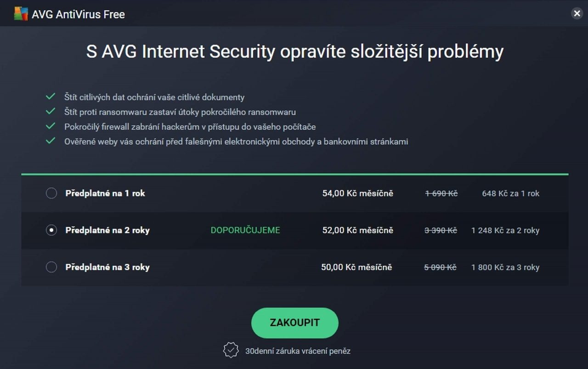Click the AVG AntiVirus Free title text
The height and width of the screenshot is (369, 588).
pos(78,14)
